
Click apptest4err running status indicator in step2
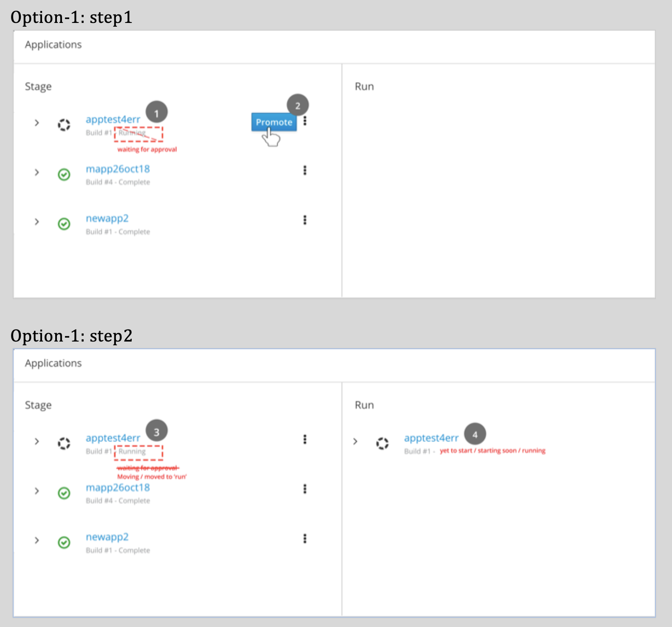pyautogui.click(x=64, y=443)
